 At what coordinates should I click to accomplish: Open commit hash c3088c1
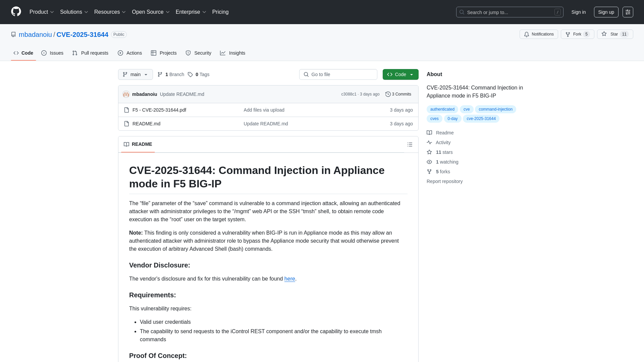pyautogui.click(x=349, y=94)
